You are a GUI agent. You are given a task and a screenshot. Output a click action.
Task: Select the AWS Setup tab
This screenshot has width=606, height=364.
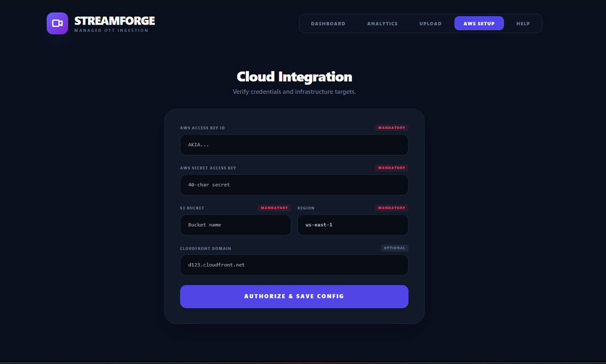(x=479, y=24)
